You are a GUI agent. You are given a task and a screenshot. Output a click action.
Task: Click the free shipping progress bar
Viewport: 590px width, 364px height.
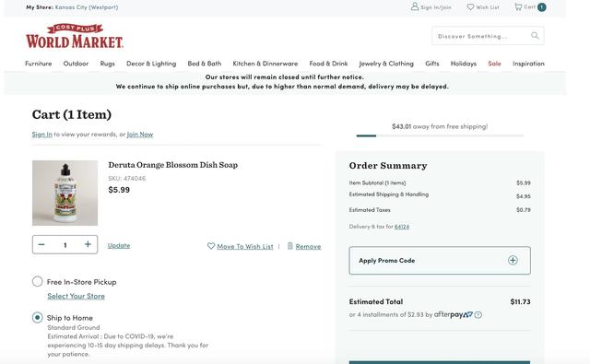click(x=440, y=135)
